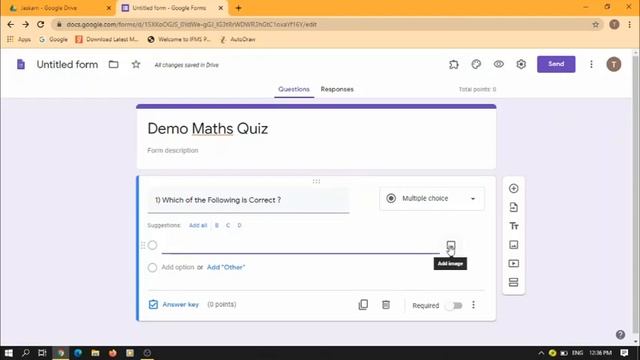
Task: Open form settings gear icon
Action: [521, 64]
